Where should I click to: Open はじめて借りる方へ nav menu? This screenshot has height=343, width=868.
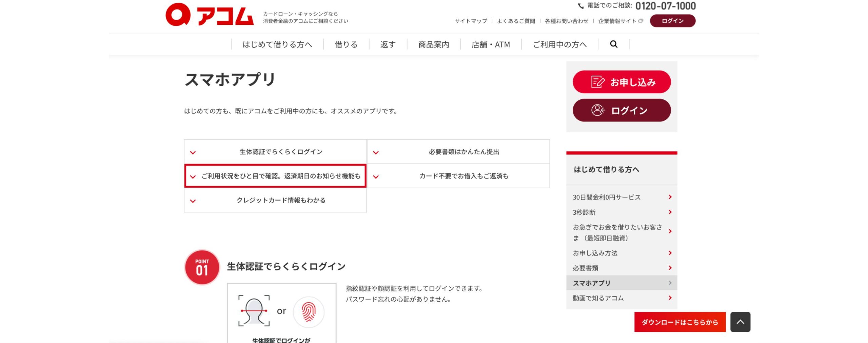tap(277, 44)
